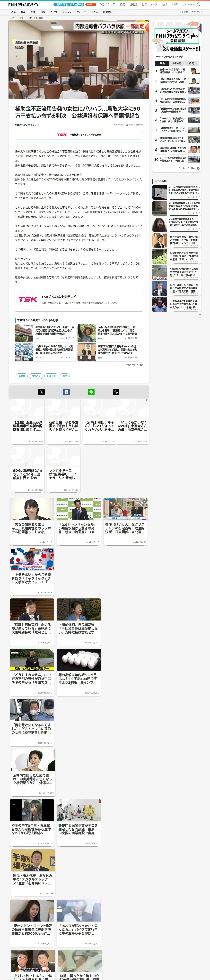Open SPECIAL article 【未解決事件】2歳息子の目の前で

[176, 304]
